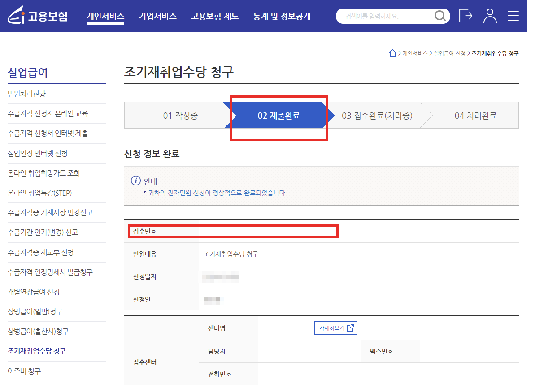Open the 개인서비스 menu
Viewport: 535px width, 392px height.
point(105,16)
